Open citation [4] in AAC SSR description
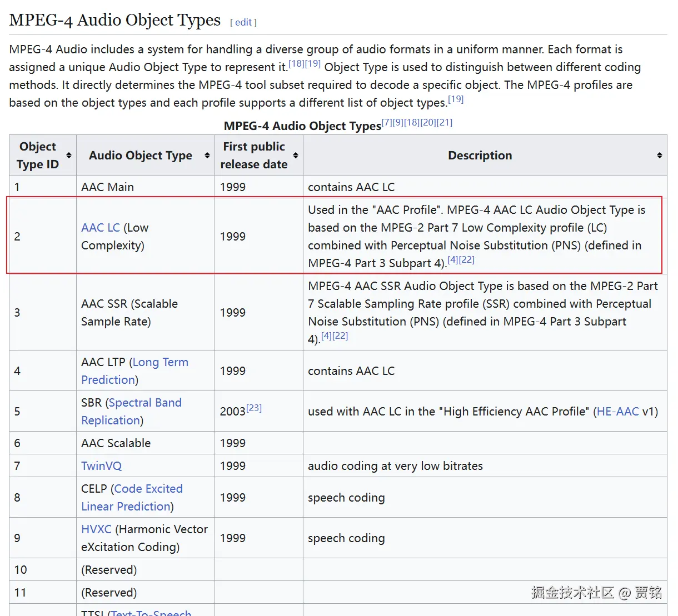This screenshot has width=678, height=616. click(326, 335)
